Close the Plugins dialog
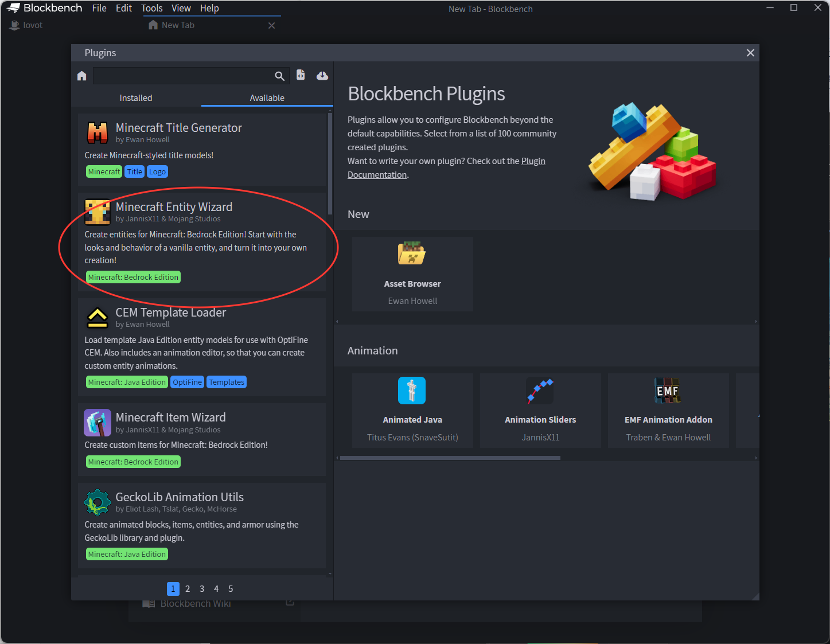The width and height of the screenshot is (830, 644). pos(750,53)
